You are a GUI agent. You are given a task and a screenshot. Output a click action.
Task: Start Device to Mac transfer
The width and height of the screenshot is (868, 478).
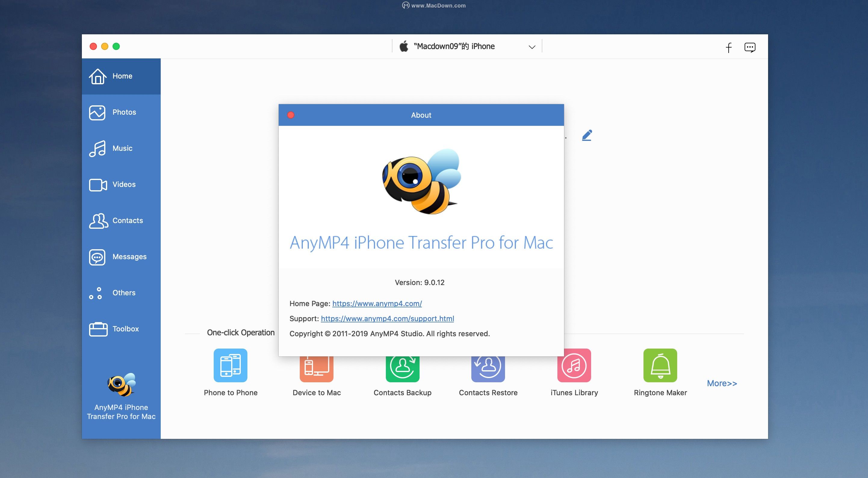(x=317, y=369)
